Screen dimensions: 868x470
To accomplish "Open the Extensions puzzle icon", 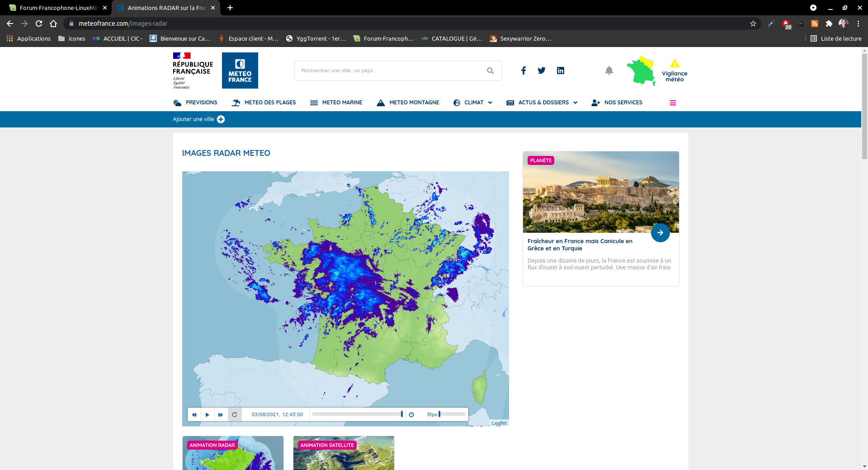I will [829, 23].
